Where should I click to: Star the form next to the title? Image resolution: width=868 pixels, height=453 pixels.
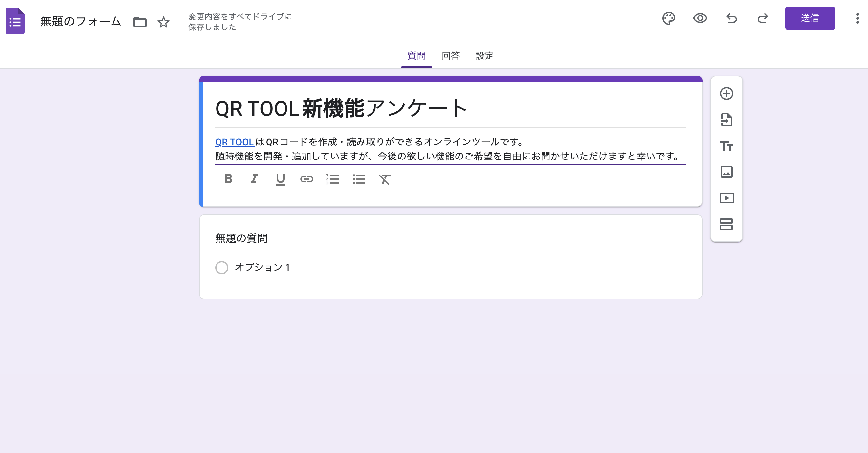(x=163, y=22)
